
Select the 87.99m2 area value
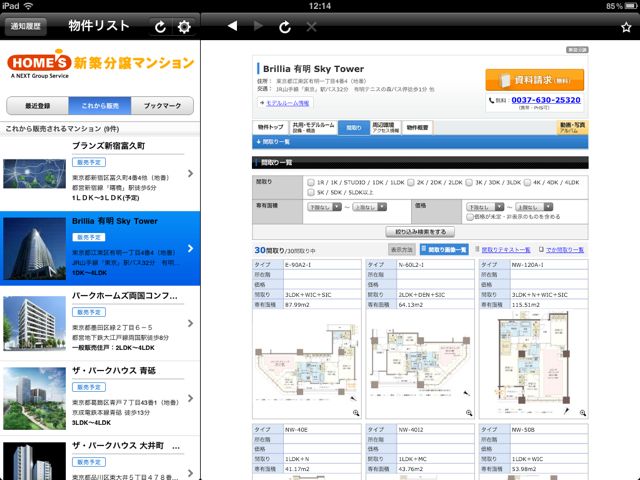[x=297, y=304]
